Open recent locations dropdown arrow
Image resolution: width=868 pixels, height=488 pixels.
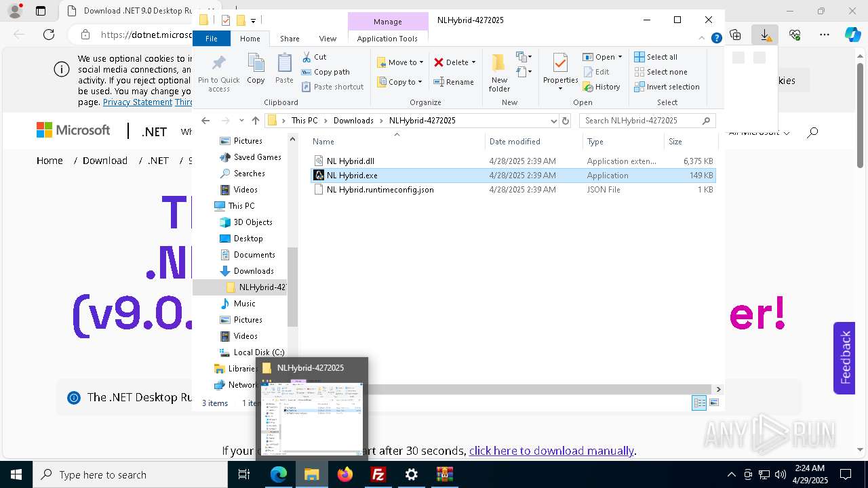[241, 121]
